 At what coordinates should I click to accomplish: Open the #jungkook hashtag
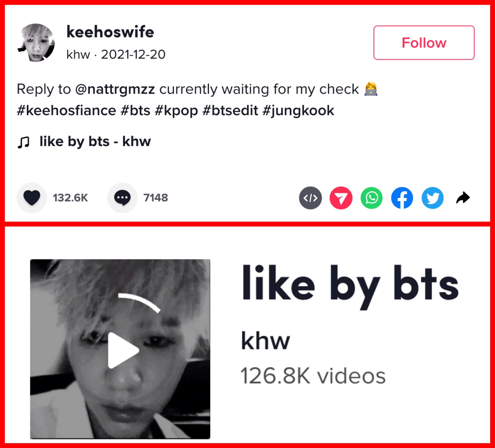(298, 111)
